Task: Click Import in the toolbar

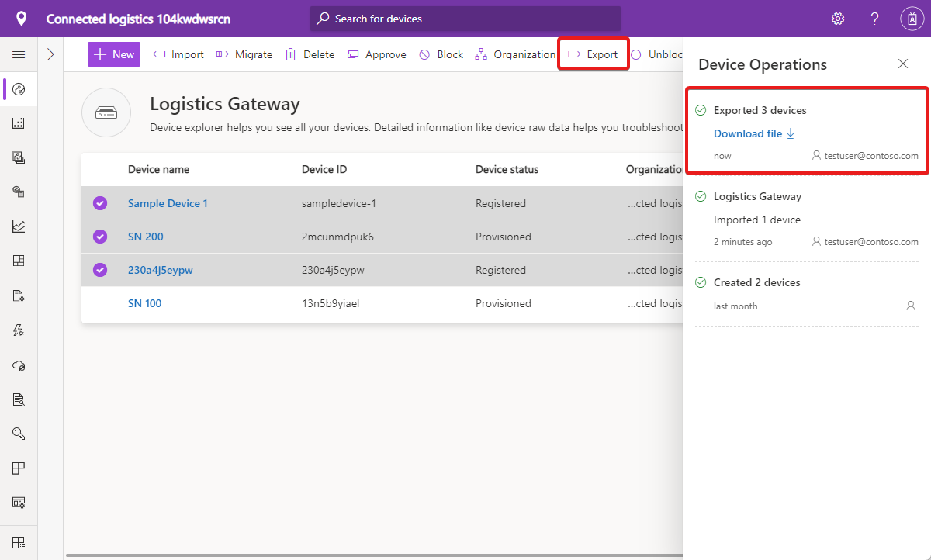Action: click(x=178, y=54)
